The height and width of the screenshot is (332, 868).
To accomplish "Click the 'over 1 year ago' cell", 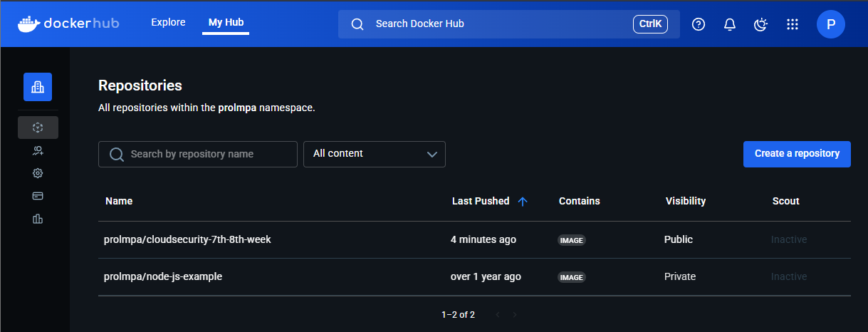I will tap(486, 276).
